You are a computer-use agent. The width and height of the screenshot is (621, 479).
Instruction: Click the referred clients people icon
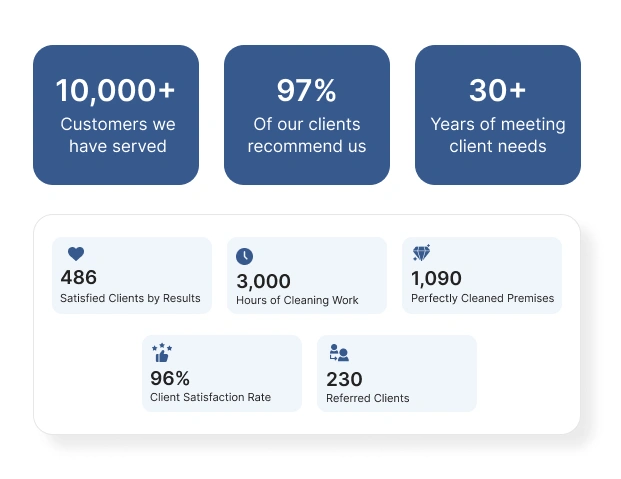pyautogui.click(x=338, y=353)
